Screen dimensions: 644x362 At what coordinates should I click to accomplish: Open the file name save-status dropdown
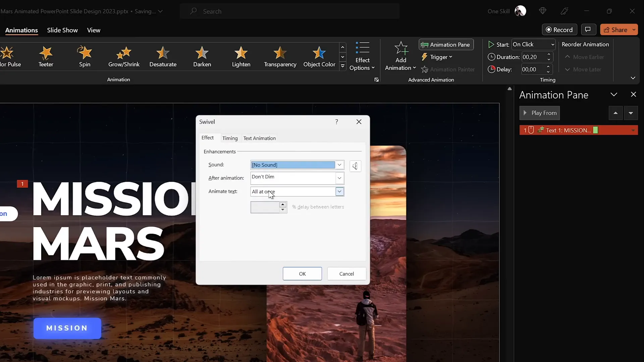pos(161,11)
